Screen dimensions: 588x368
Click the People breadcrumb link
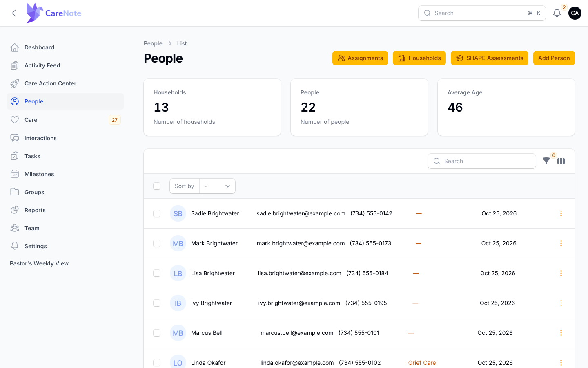[x=153, y=43]
